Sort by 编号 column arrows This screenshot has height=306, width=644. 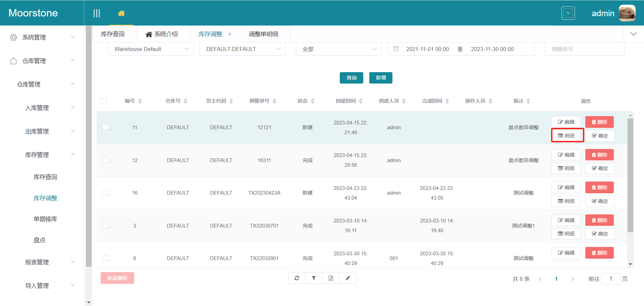coord(140,101)
